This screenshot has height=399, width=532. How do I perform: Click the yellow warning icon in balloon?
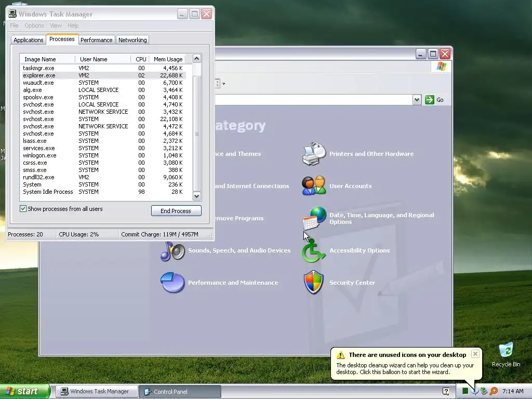point(340,355)
